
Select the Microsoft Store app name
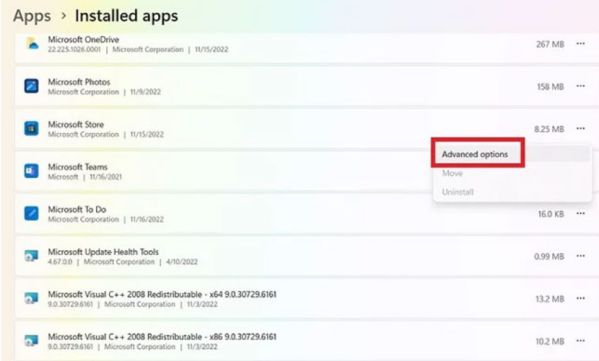coord(76,124)
